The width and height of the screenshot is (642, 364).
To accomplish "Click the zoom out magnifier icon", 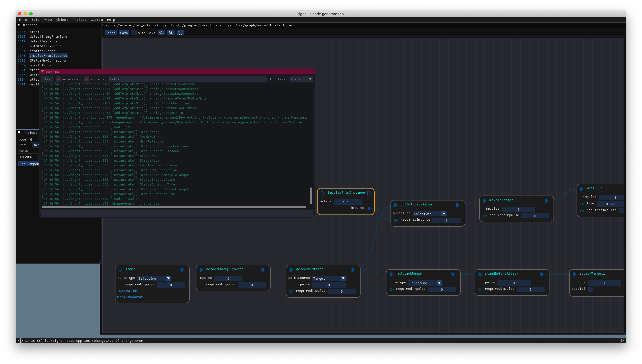I will coord(171,33).
